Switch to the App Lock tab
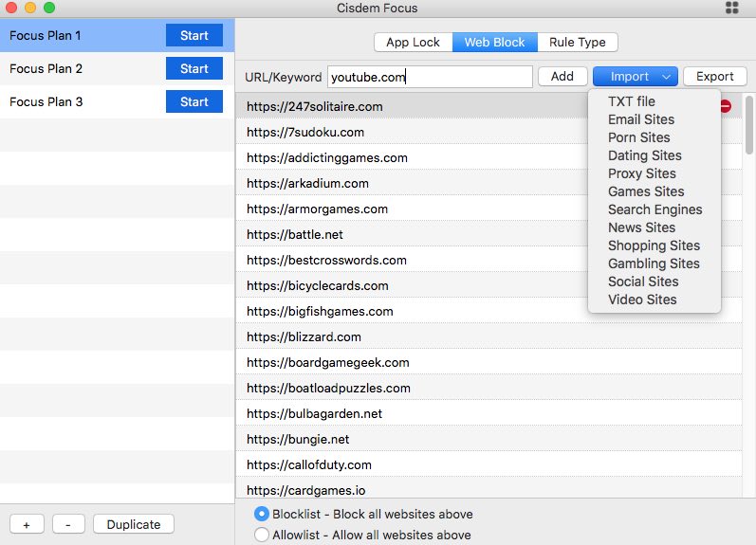 413,43
